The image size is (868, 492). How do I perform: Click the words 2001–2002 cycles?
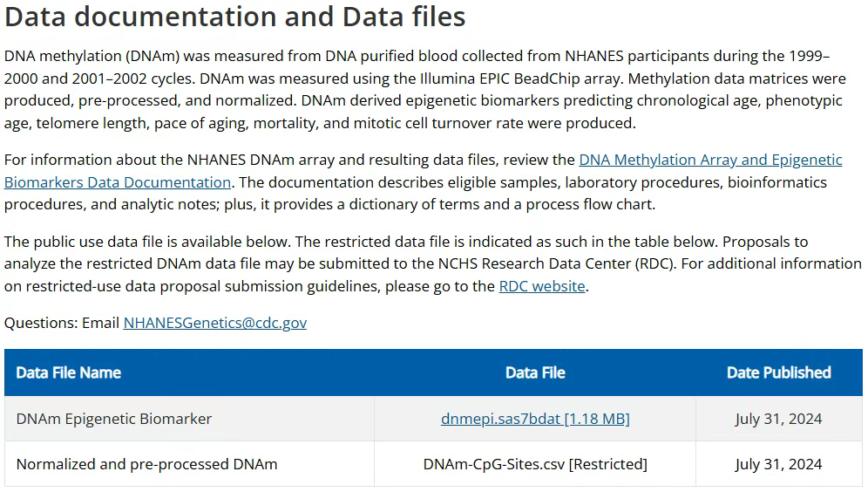[132, 79]
